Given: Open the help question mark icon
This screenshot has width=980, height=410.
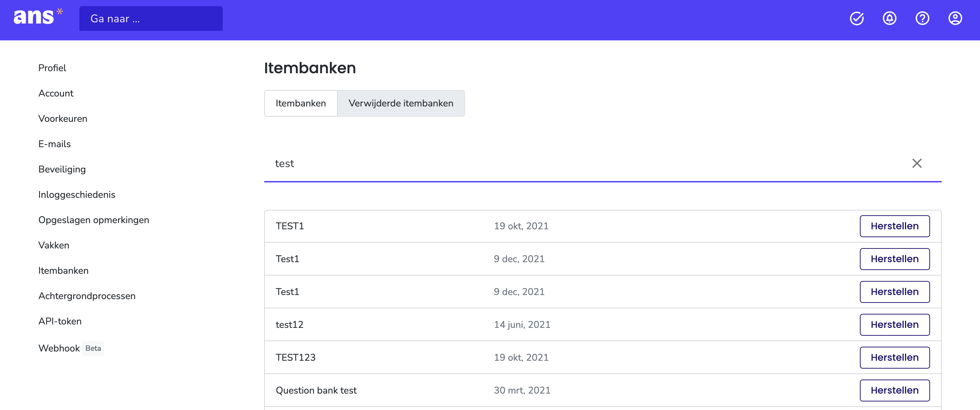Looking at the screenshot, I should coord(922,18).
